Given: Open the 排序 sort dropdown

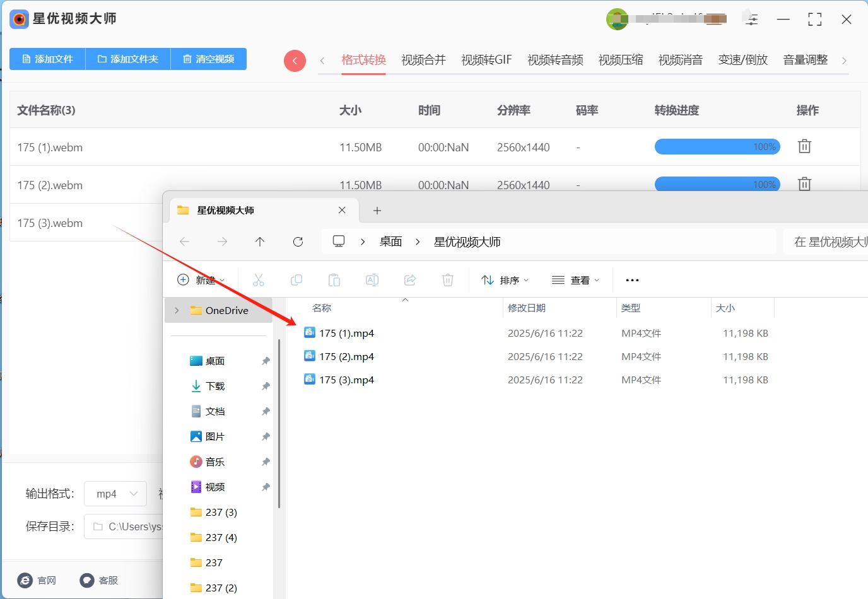Looking at the screenshot, I should pyautogui.click(x=505, y=280).
